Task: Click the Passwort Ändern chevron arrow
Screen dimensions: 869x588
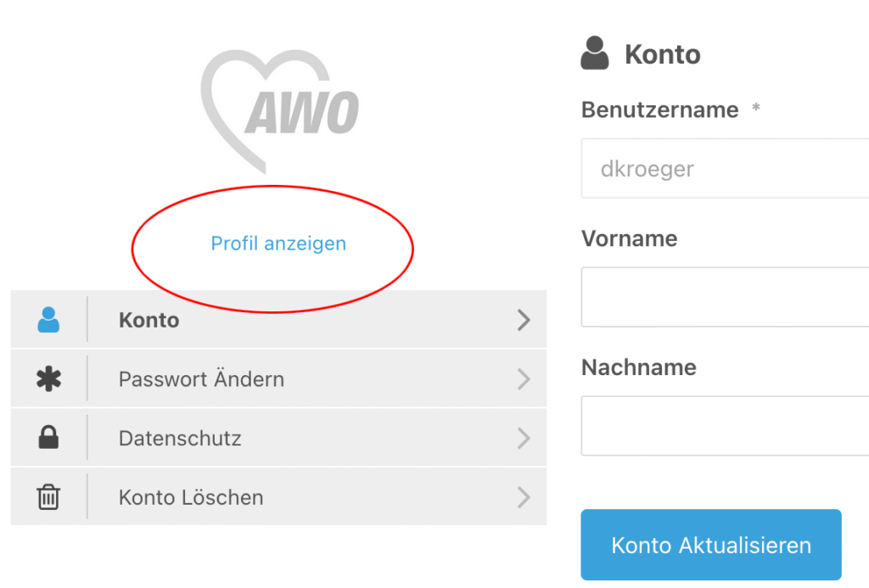Action: 524,379
